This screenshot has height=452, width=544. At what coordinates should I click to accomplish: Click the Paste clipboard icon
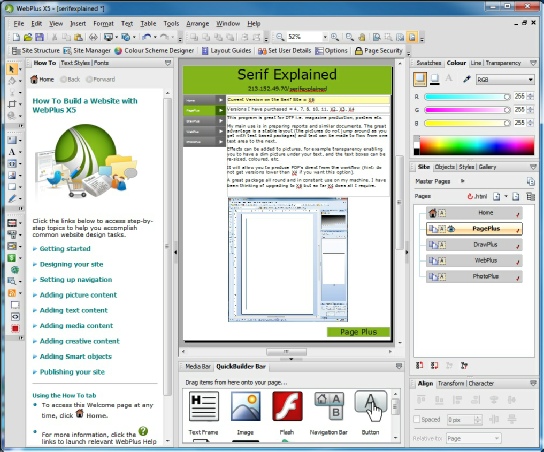[x=78, y=37]
